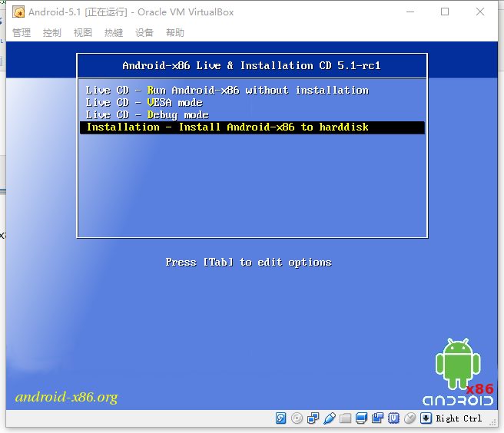Open the 帮助 menu
Screen dimensions: 504x433
(x=175, y=32)
